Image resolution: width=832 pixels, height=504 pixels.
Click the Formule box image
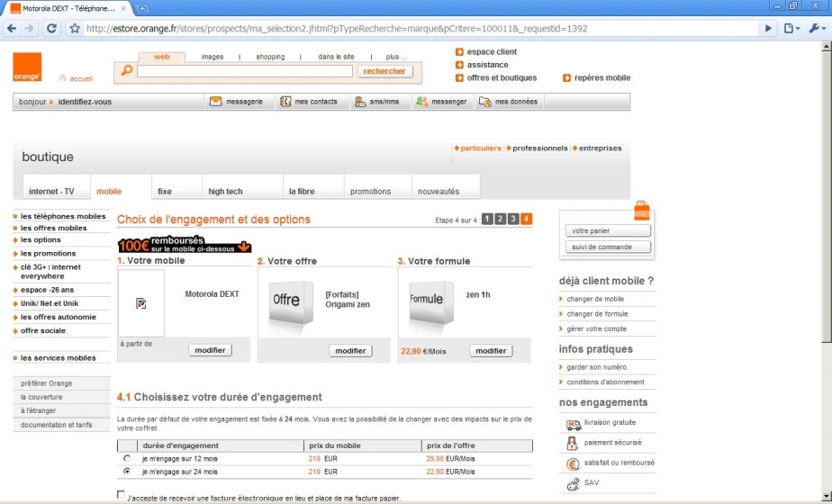(x=430, y=303)
